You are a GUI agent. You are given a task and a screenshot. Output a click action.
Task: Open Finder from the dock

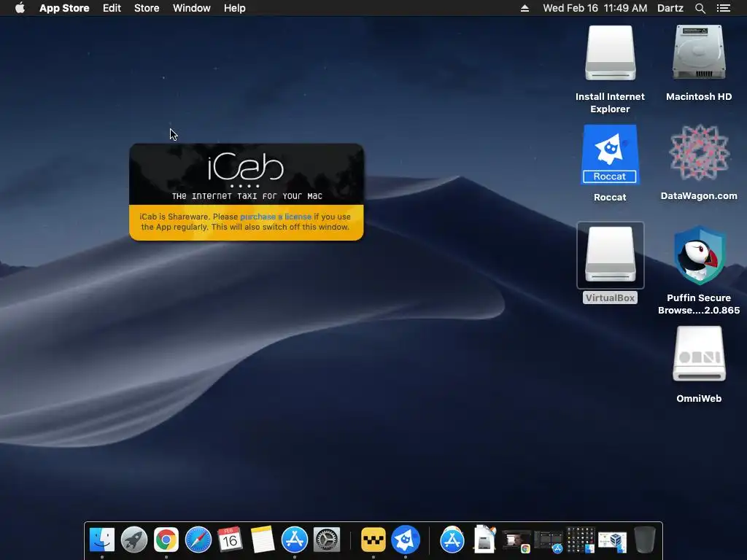pos(102,540)
